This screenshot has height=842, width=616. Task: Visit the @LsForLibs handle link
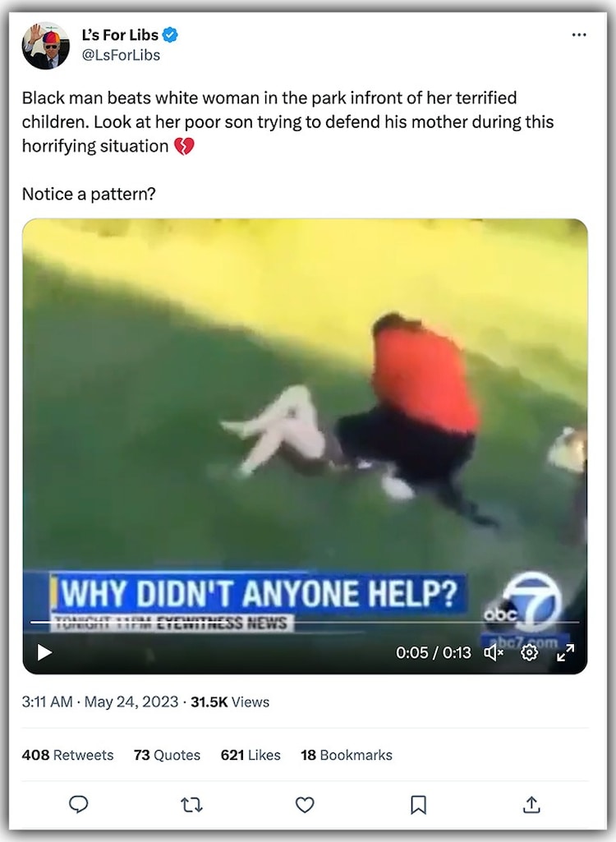pyautogui.click(x=121, y=55)
